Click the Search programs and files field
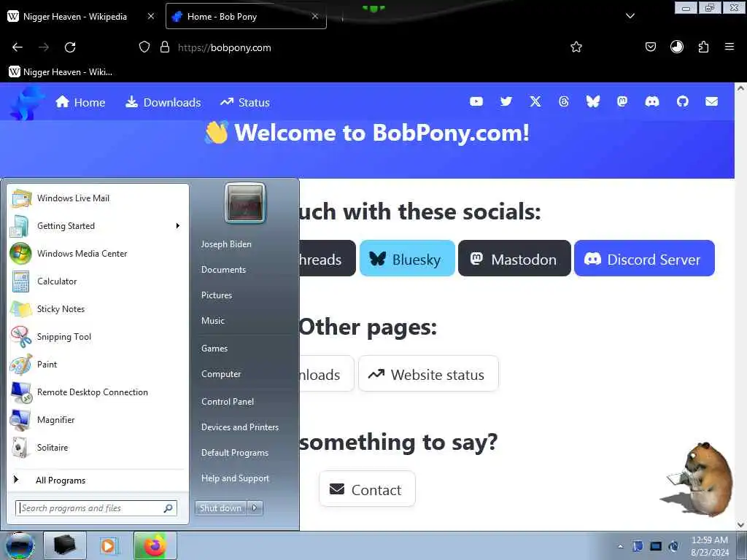The image size is (747, 560). pos(96,508)
